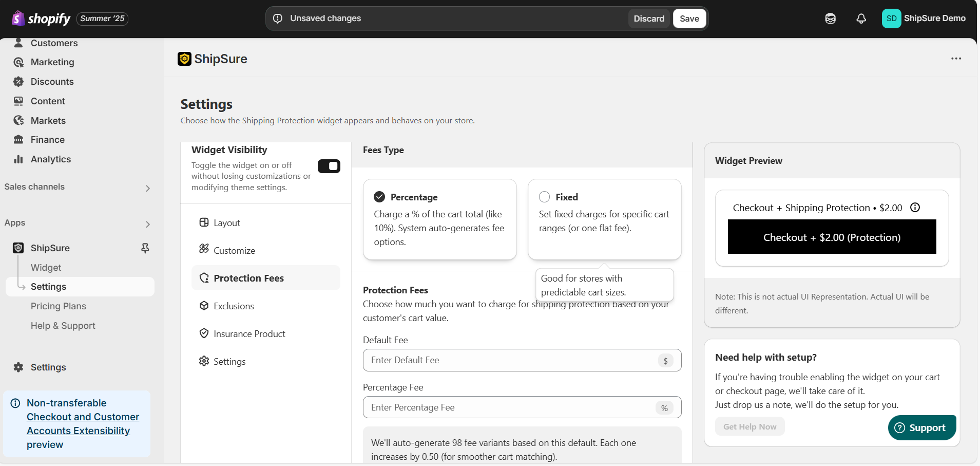Open Pricing Plans in the sidebar

tap(80, 306)
